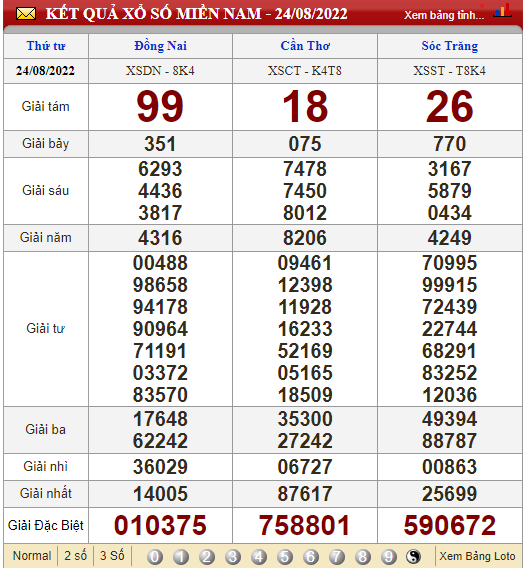Select first prize number 87617

[x=305, y=494]
